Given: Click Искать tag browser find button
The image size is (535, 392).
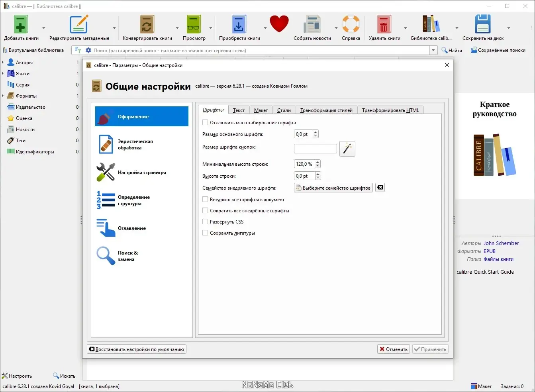Looking at the screenshot, I should (64, 376).
